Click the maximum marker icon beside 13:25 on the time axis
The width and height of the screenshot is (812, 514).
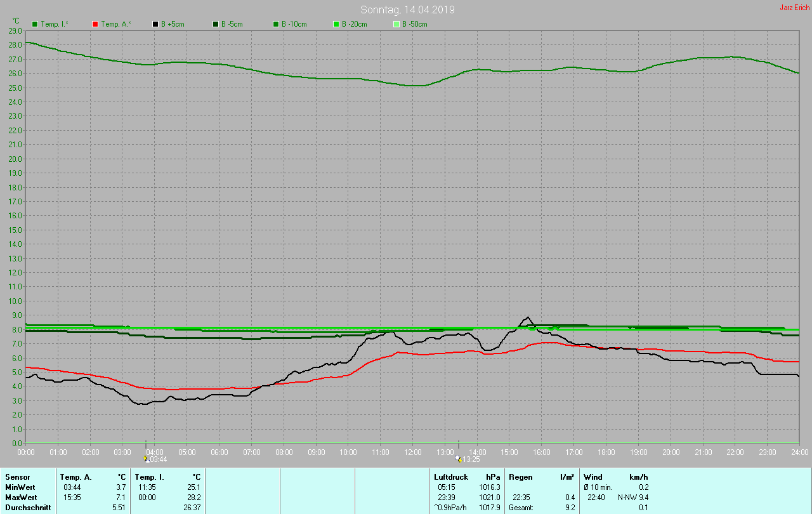459,458
